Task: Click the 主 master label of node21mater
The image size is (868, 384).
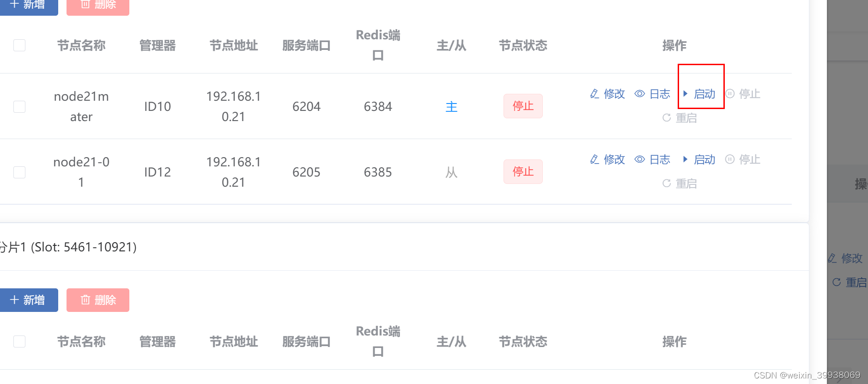Action: tap(451, 107)
